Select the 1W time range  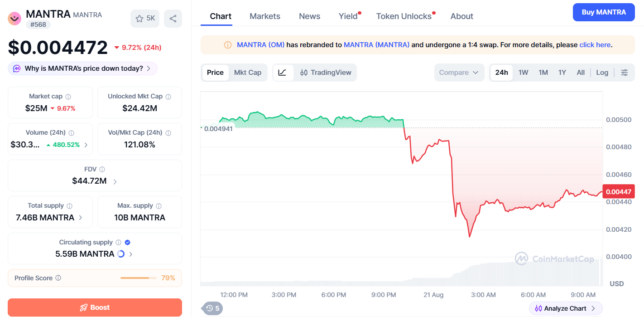pyautogui.click(x=524, y=73)
